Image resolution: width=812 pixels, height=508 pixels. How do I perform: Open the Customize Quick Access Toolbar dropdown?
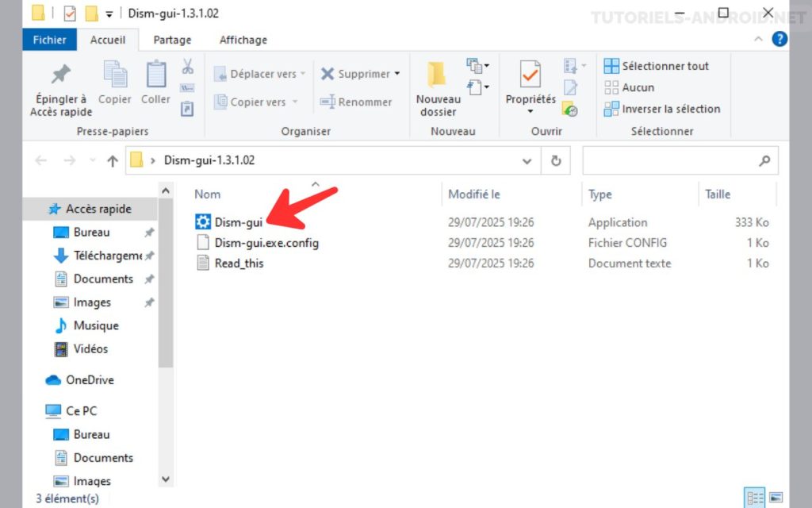click(109, 14)
